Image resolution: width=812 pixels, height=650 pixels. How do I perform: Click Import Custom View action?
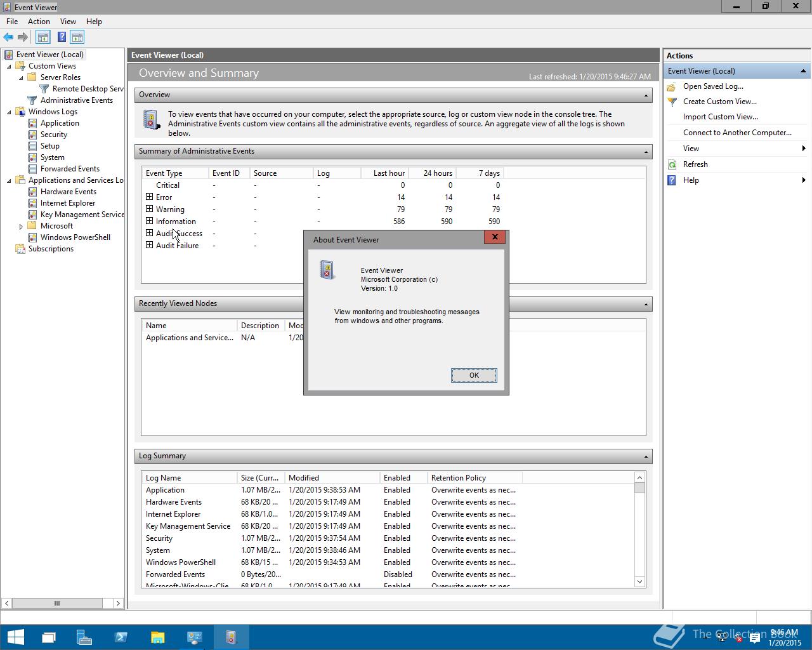[721, 117]
